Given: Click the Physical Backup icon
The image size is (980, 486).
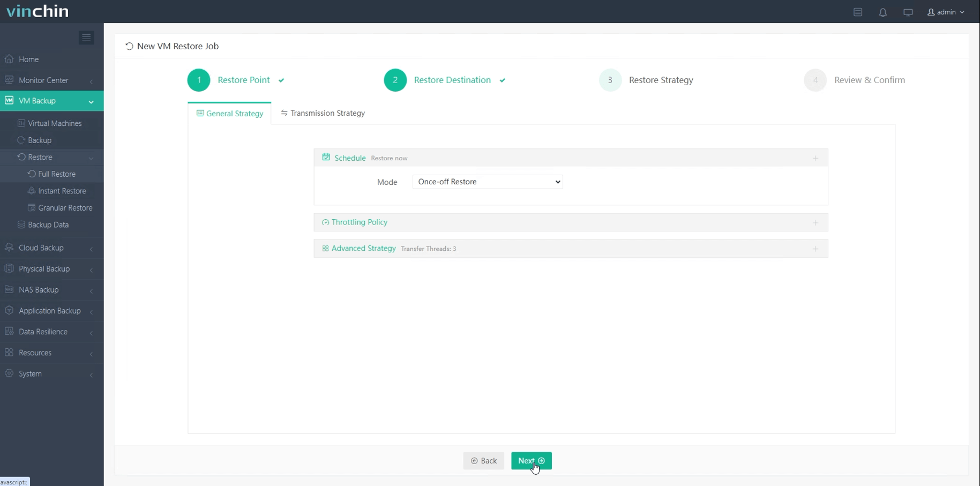Looking at the screenshot, I should (9, 268).
